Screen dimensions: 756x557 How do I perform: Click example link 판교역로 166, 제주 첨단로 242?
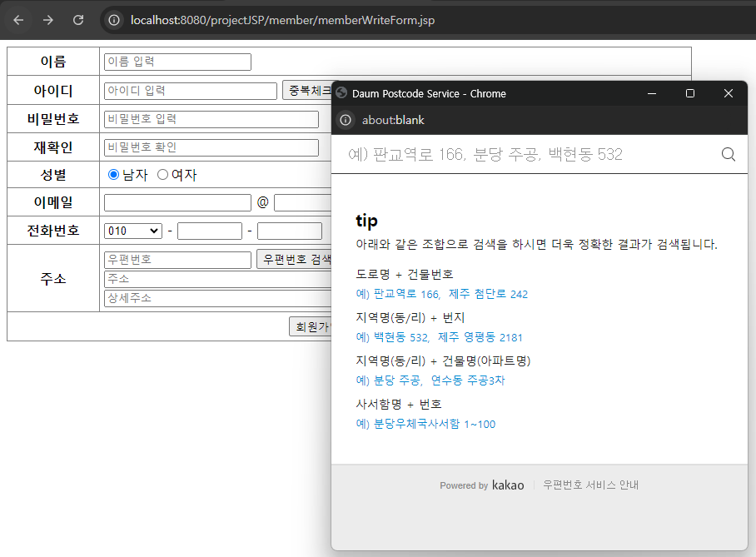(x=441, y=294)
